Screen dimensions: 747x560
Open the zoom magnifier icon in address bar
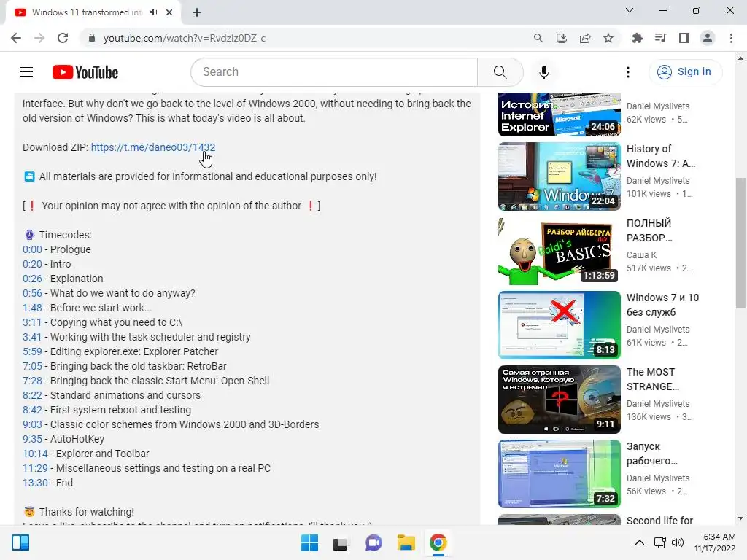tap(538, 38)
